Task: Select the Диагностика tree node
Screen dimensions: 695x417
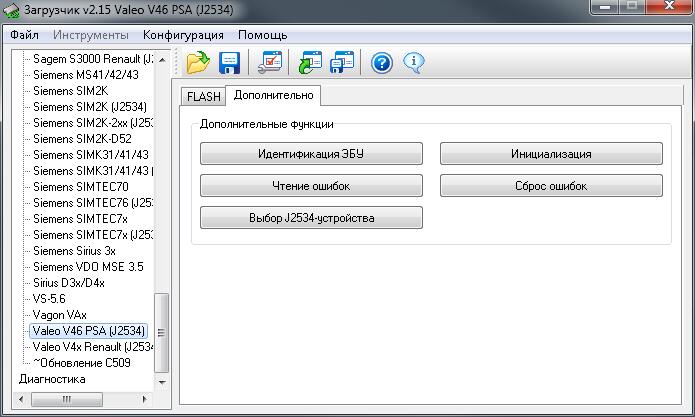Action: click(52, 379)
